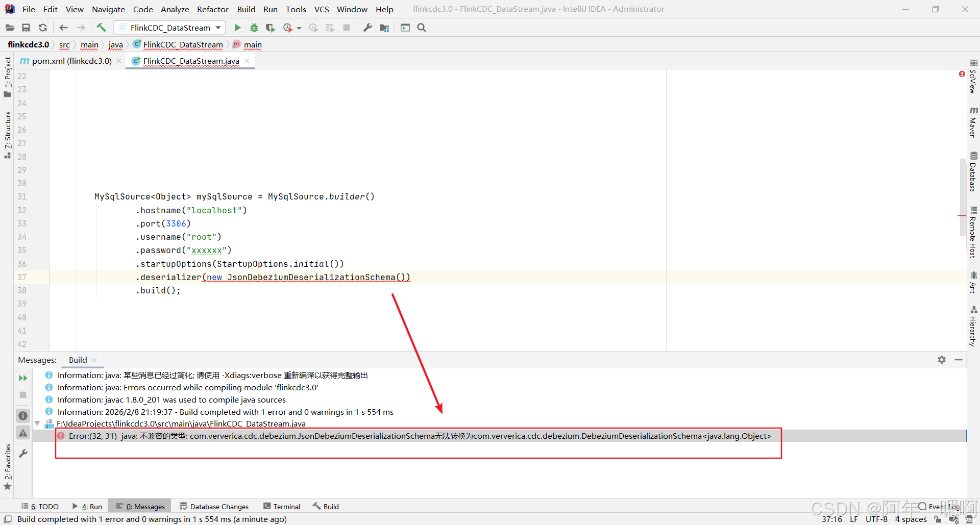Open the UTF-8 encoding selector
Image resolution: width=980 pixels, height=525 pixels.
tap(876, 519)
